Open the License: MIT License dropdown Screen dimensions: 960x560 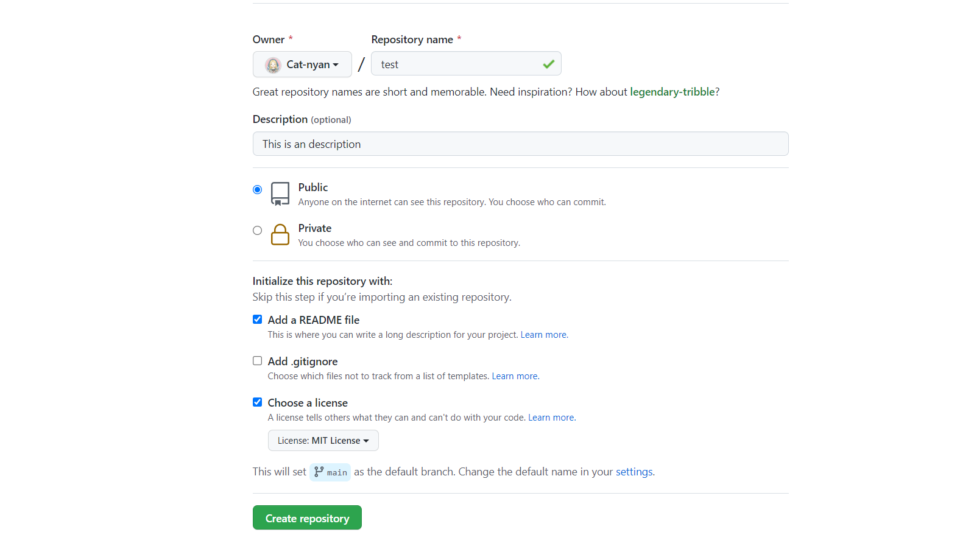323,441
